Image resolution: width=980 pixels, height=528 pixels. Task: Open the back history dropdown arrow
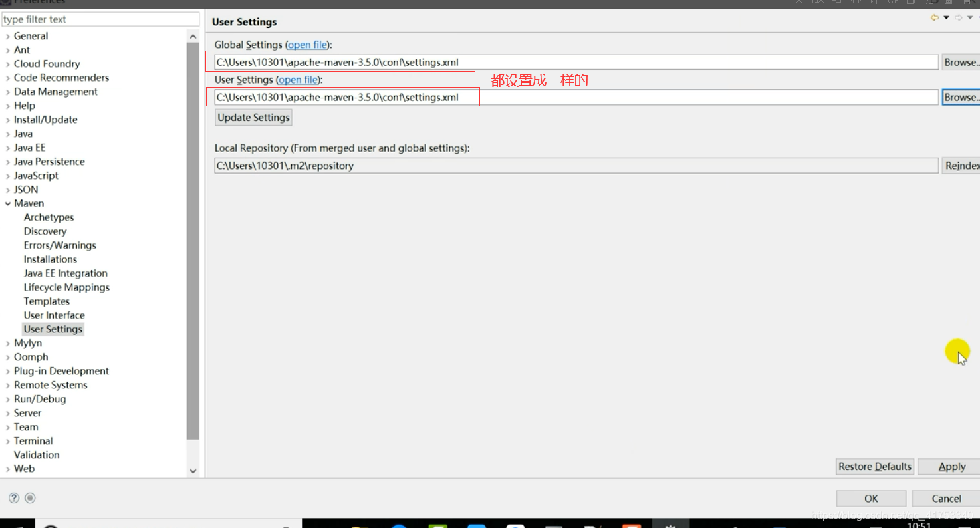click(946, 18)
